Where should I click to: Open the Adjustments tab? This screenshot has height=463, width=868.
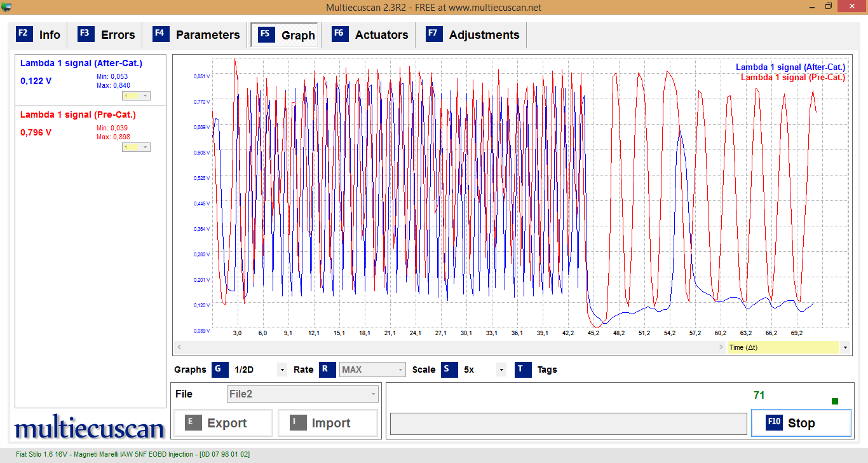click(x=473, y=35)
